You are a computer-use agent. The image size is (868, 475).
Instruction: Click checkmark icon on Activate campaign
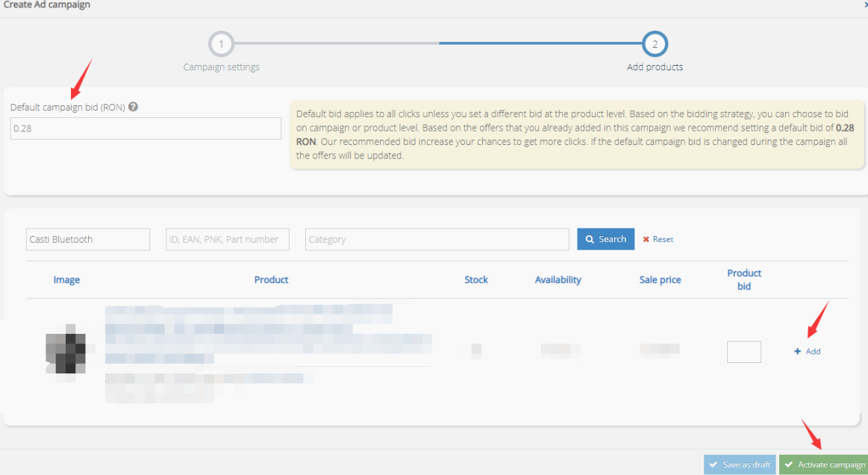click(x=789, y=465)
